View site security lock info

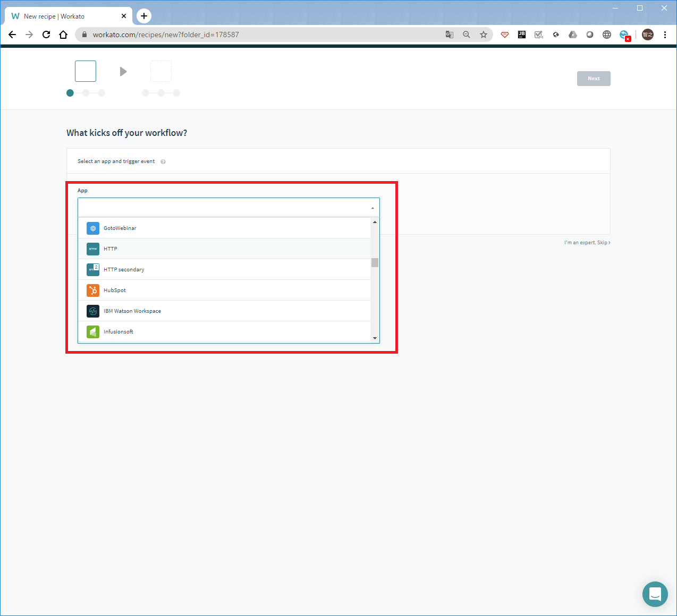pos(84,35)
